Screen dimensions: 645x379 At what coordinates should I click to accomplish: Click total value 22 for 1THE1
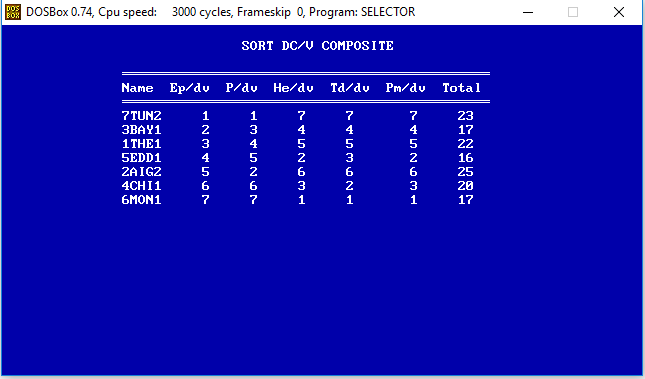click(465, 144)
